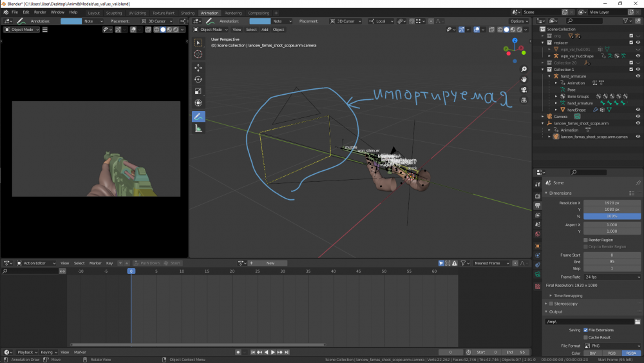
Task: Select the Scale tool in viewport toolbar
Action: tap(198, 91)
